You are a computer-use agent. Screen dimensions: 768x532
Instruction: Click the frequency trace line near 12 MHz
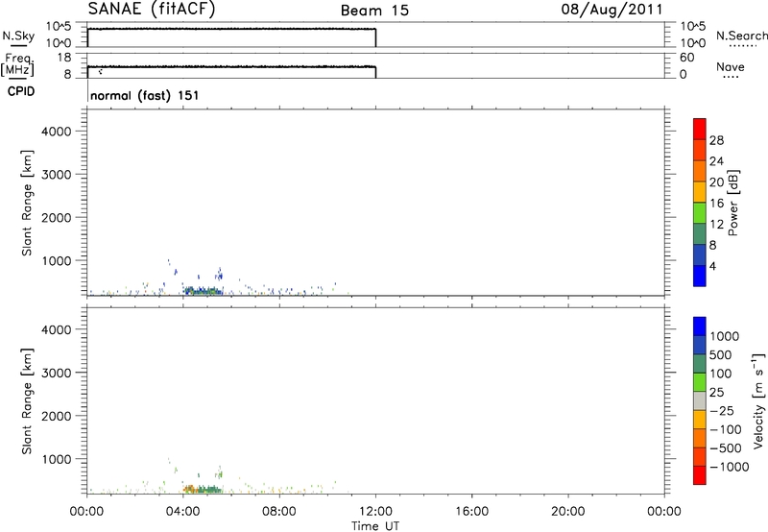point(231,66)
